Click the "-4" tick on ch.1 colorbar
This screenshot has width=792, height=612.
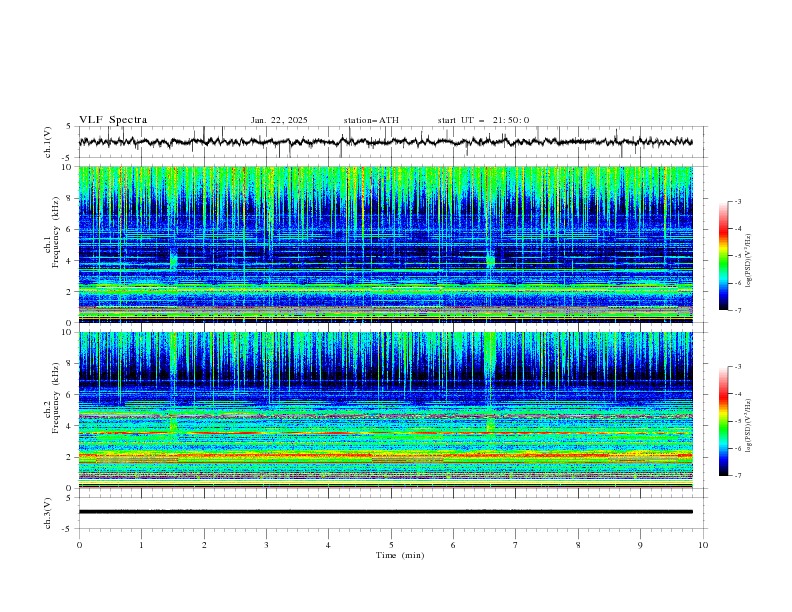pyautogui.click(x=737, y=229)
